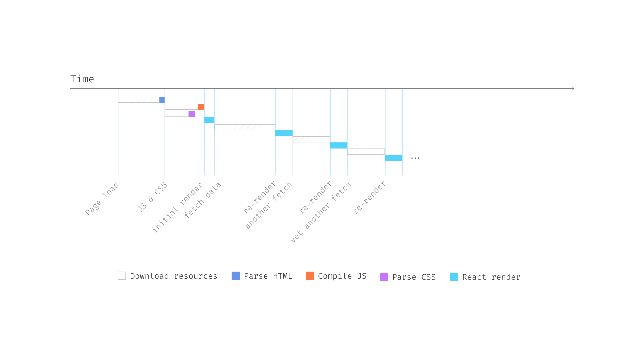Click the "fetch data" axis label

pos(202,200)
